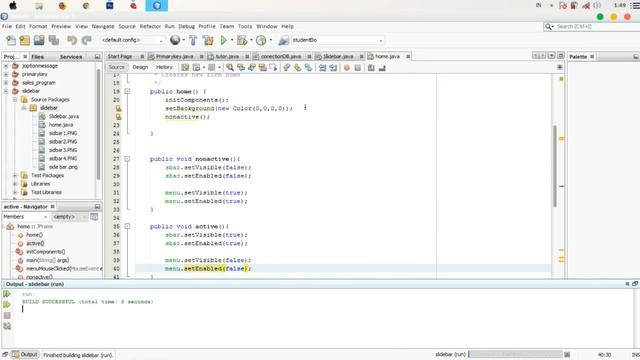Image resolution: width=640 pixels, height=360 pixels.
Task: Click the Projects panel vertical scrollbar
Action: click(x=98, y=124)
